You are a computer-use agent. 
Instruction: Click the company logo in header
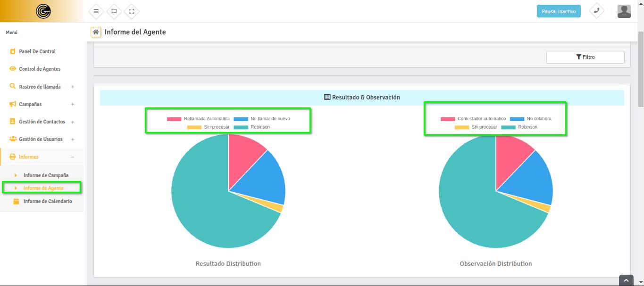[x=43, y=11]
